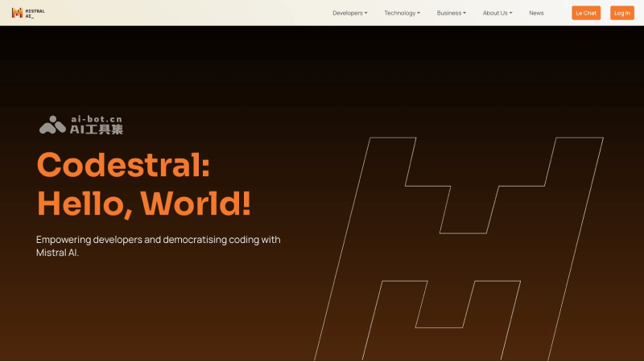Click the small arrow after Business

(464, 13)
